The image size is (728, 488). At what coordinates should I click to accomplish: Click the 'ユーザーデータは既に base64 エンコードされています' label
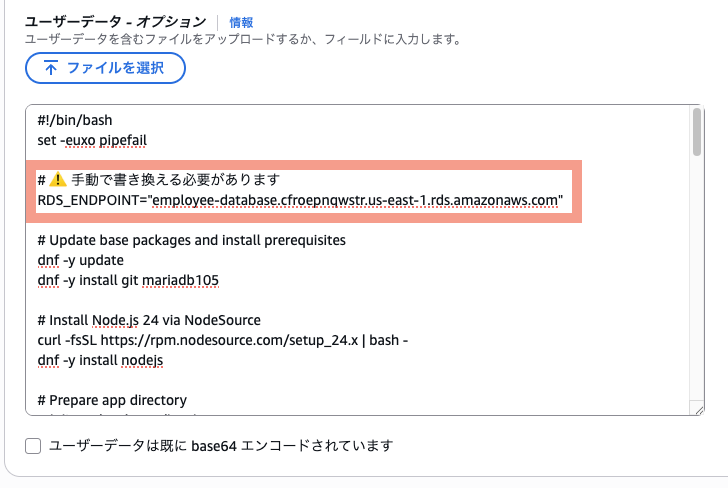[x=221, y=446]
